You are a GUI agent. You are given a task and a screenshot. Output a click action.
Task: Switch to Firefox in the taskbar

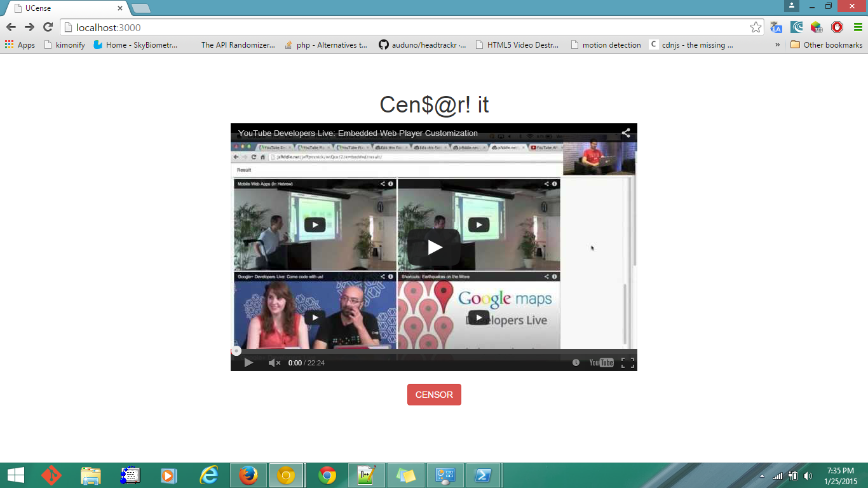pyautogui.click(x=248, y=475)
